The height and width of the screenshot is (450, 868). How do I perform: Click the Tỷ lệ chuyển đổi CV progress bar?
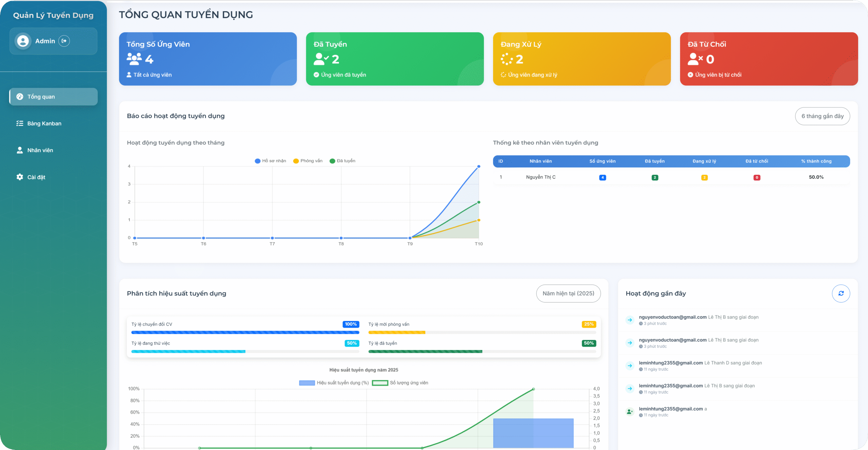(245, 332)
